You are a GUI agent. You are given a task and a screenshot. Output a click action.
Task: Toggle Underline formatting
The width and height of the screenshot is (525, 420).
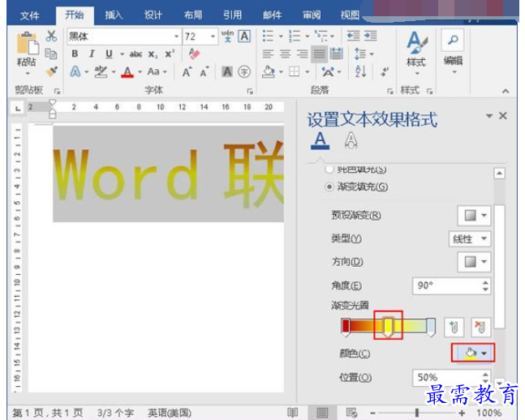coord(109,54)
